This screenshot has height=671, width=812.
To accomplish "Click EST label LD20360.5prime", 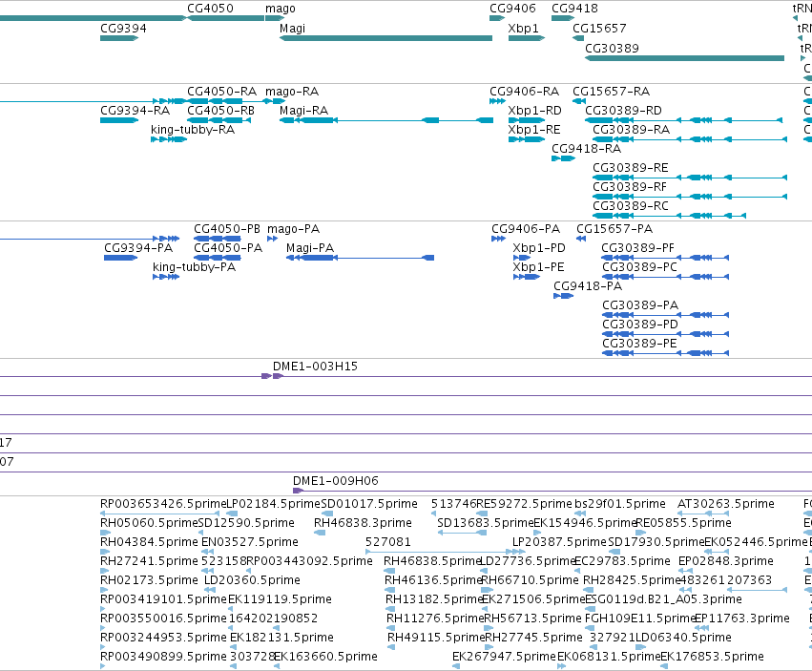I will point(252,579).
